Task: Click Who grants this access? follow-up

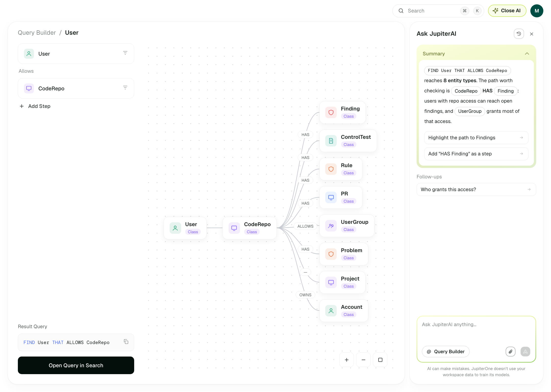Action: (476, 190)
